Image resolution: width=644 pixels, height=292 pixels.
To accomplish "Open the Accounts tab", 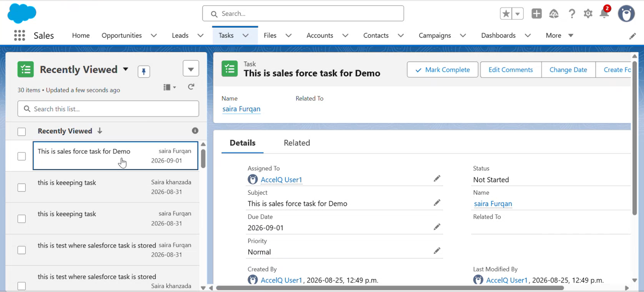I will click(x=320, y=35).
